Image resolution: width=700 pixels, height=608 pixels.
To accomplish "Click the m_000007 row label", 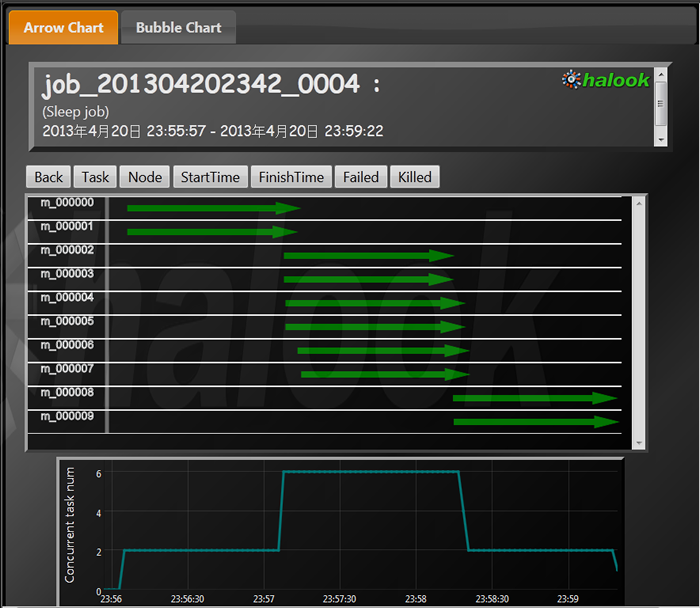I will coord(67,368).
